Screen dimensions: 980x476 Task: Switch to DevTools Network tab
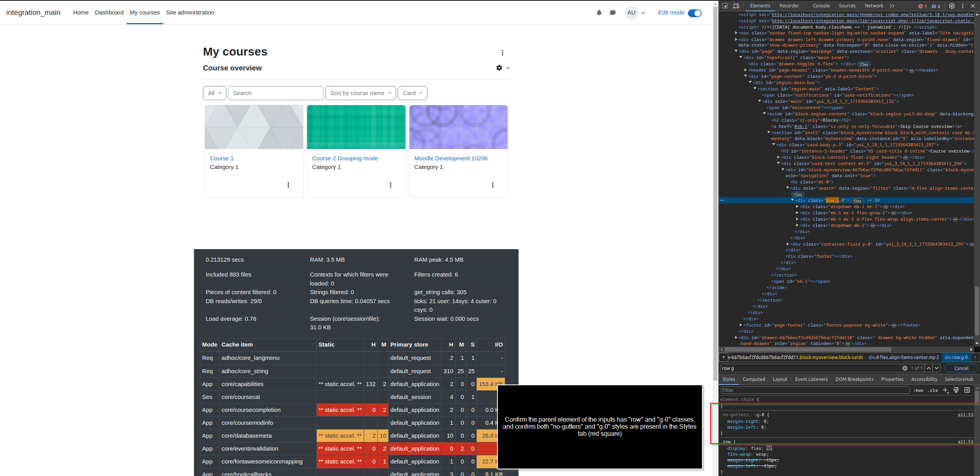(874, 6)
